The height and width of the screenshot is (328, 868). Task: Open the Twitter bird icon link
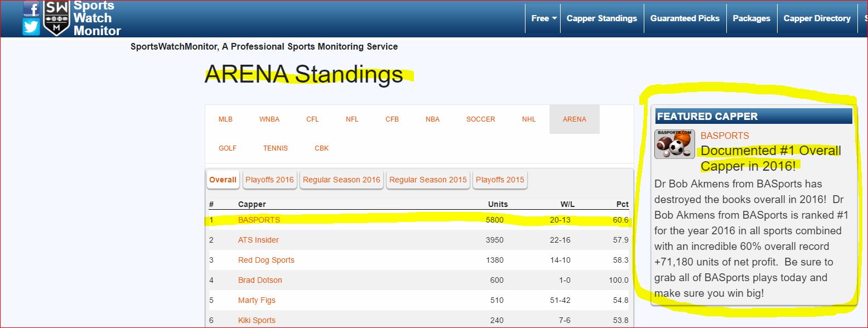31,27
